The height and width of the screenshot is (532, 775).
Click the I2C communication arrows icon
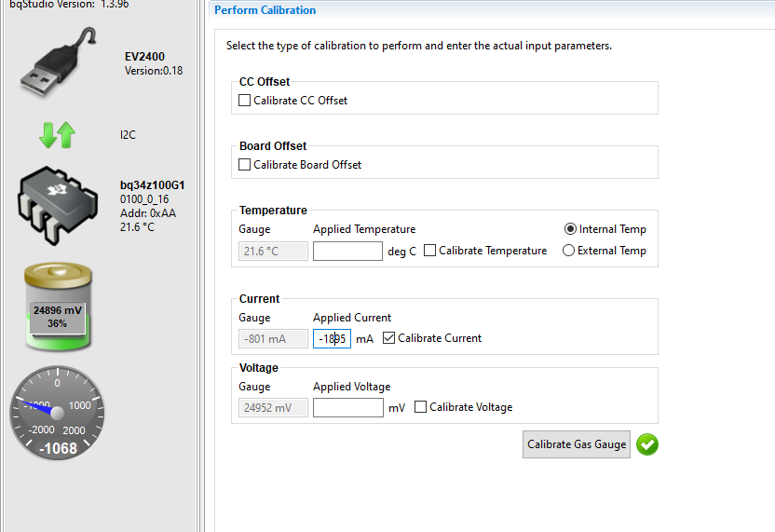(58, 135)
